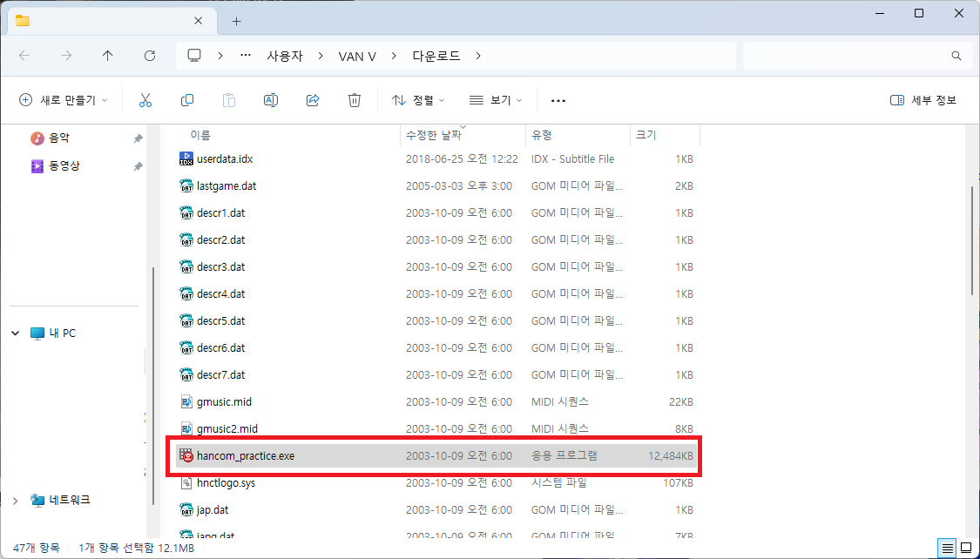Click the Cut icon in the toolbar
Viewport: 980px width, 559px height.
145,99
